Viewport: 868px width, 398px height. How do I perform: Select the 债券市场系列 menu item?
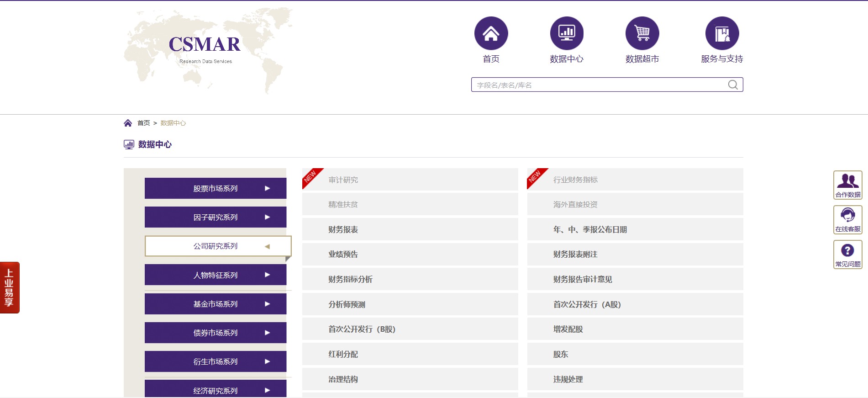click(x=216, y=333)
